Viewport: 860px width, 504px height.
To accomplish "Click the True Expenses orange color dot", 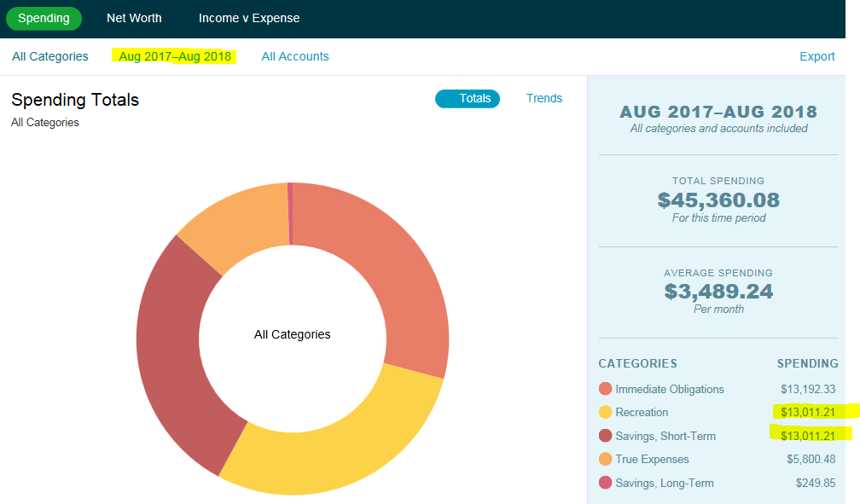I will coord(605,459).
